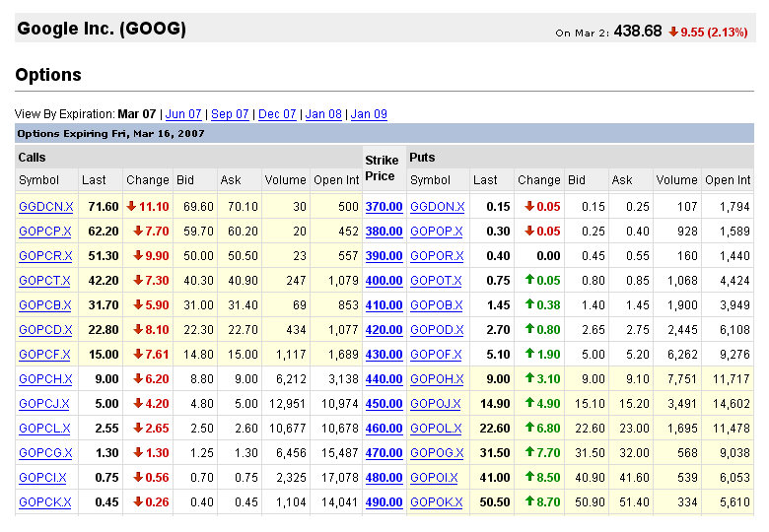Open put option symbol GOPOG.X
This screenshot has width=769, height=532.
click(x=437, y=452)
